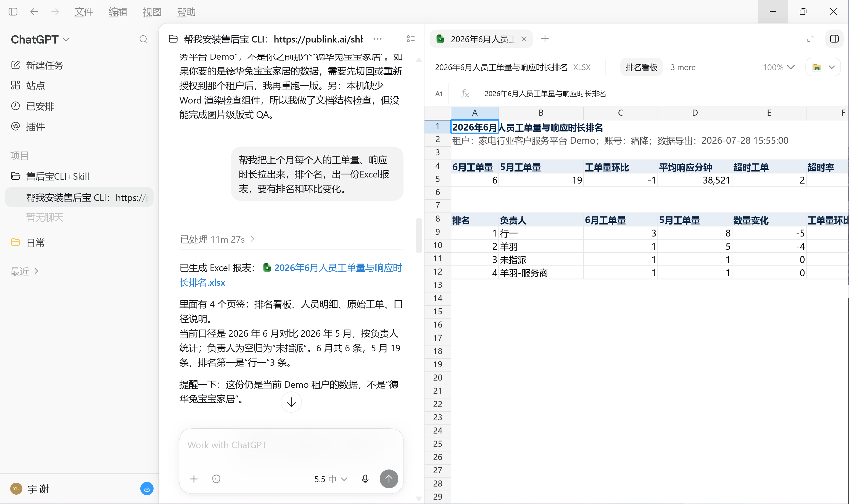The width and height of the screenshot is (849, 504).
Task: Expand the open-with dropdown chevron
Action: coord(832,67)
